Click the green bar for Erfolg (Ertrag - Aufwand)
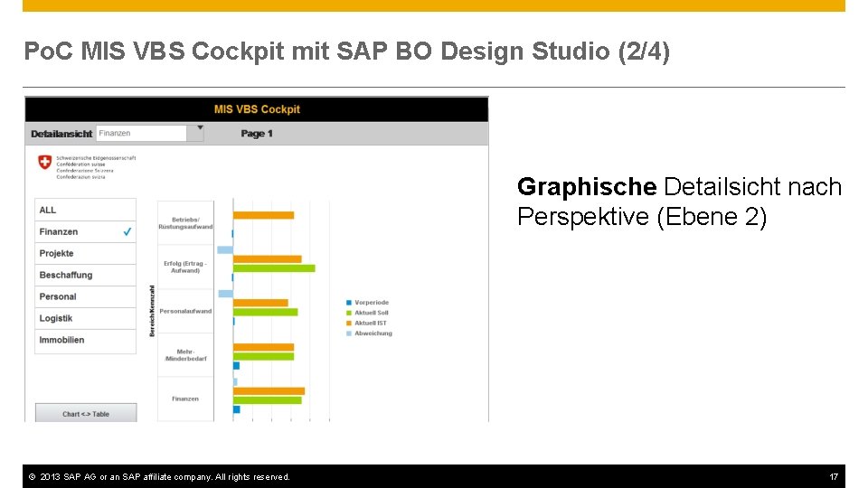 point(274,268)
